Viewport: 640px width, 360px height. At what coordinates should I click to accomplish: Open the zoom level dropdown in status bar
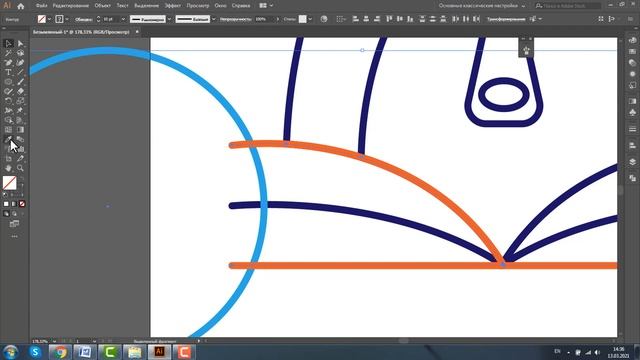pos(54,341)
